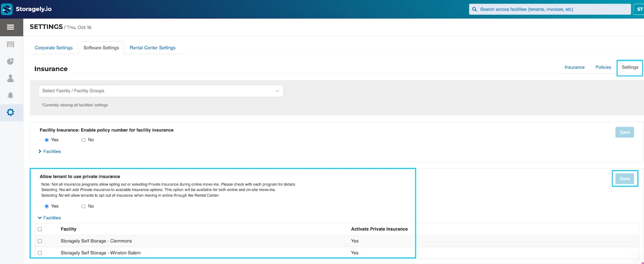
Task: Expand Facilities under Facility Insurance setting
Action: 50,152
